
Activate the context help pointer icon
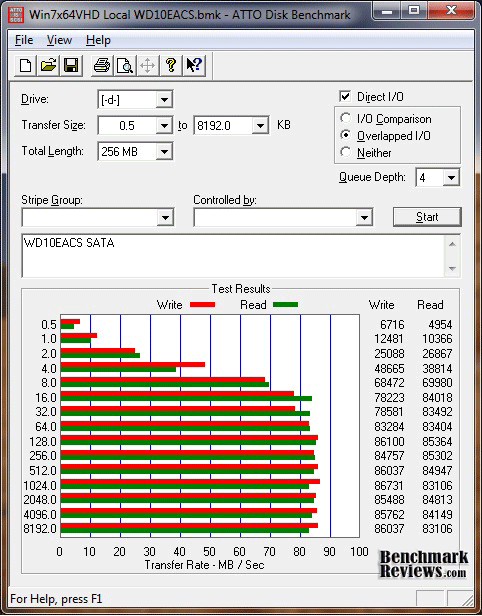[194, 65]
